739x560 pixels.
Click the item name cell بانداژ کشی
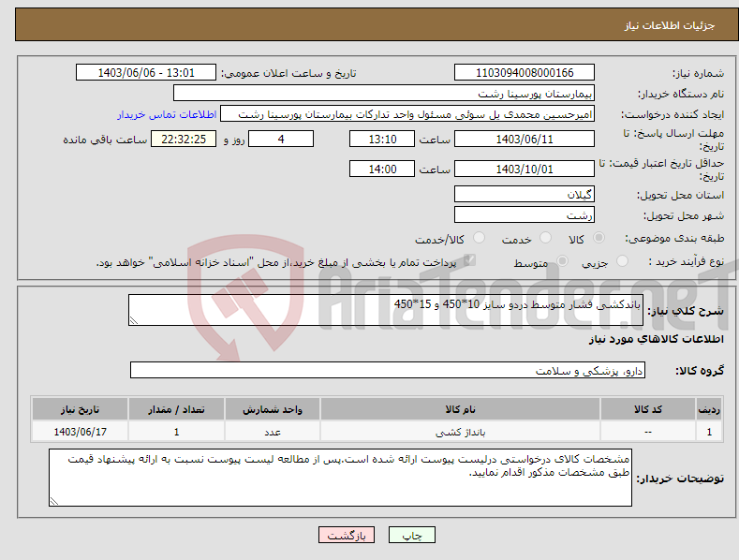click(460, 432)
